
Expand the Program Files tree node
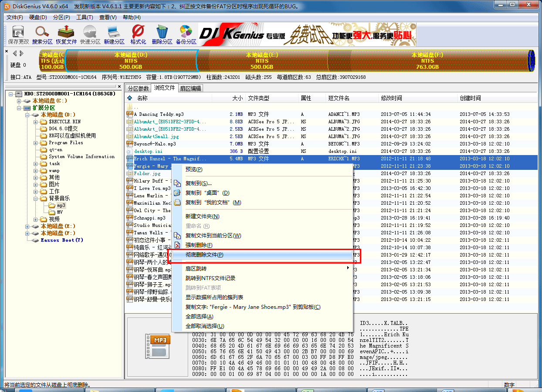click(35, 142)
